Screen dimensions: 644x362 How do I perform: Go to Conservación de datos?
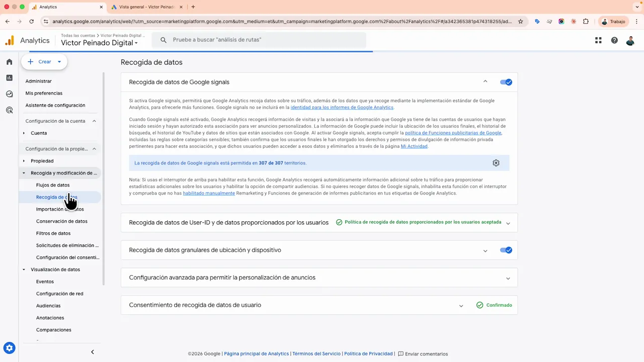click(x=62, y=221)
